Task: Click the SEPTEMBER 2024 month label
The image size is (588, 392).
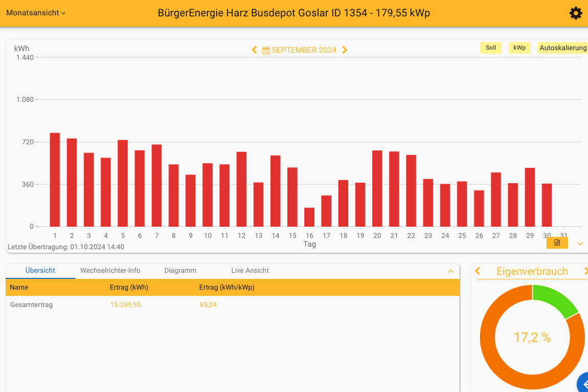Action: click(x=304, y=50)
